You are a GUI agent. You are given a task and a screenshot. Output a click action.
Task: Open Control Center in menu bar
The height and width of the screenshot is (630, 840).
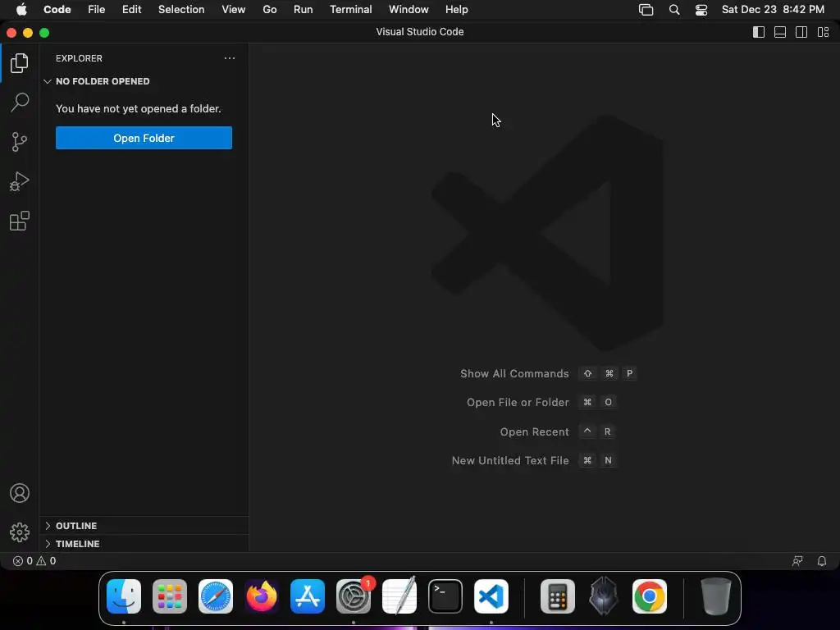(701, 10)
